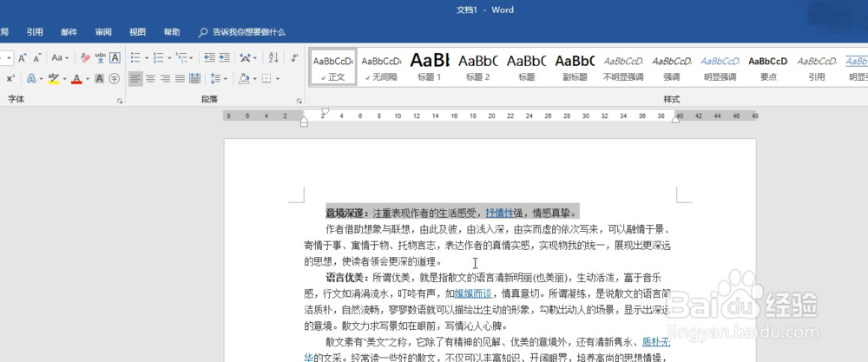Decrease font size with Shrink Font button

tap(37, 57)
